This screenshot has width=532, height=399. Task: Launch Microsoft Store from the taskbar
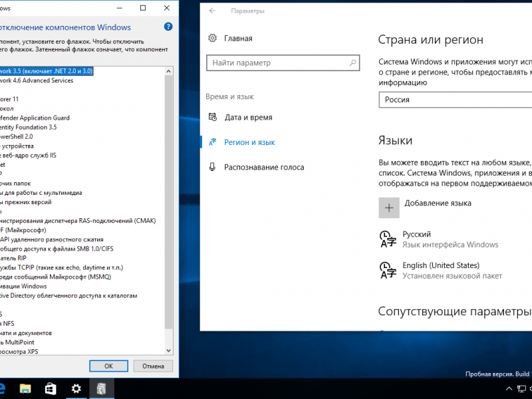[51, 388]
